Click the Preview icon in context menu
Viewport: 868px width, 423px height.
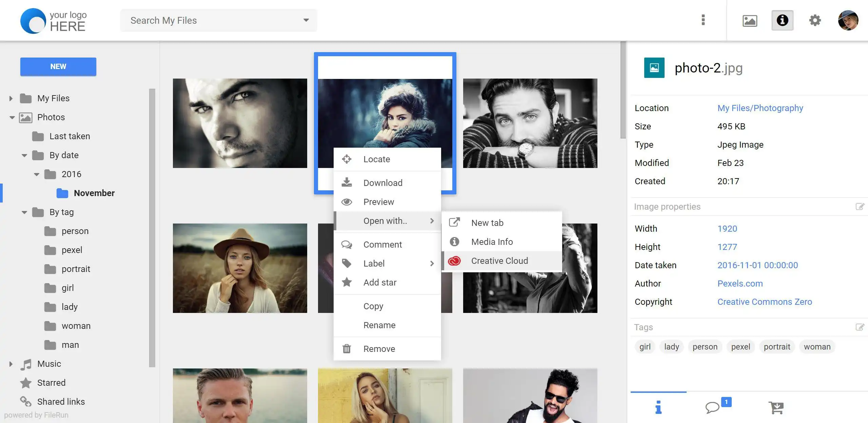point(347,201)
